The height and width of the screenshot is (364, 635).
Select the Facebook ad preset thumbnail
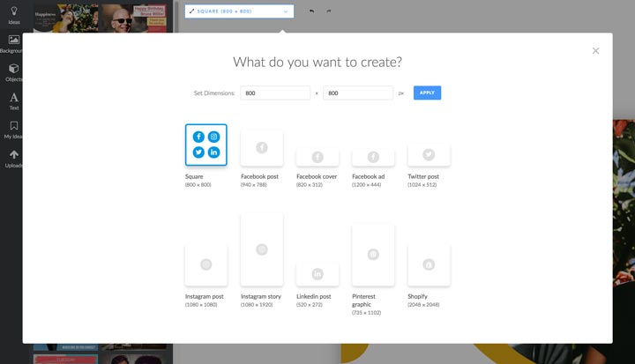pyautogui.click(x=373, y=157)
